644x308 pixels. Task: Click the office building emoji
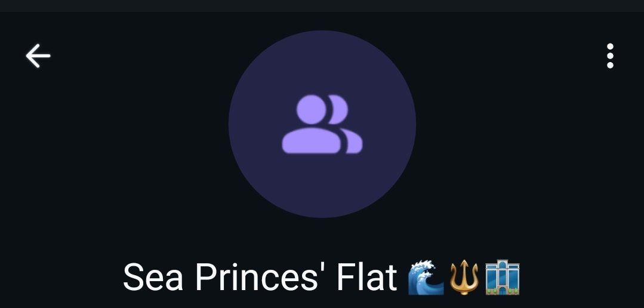click(x=503, y=277)
